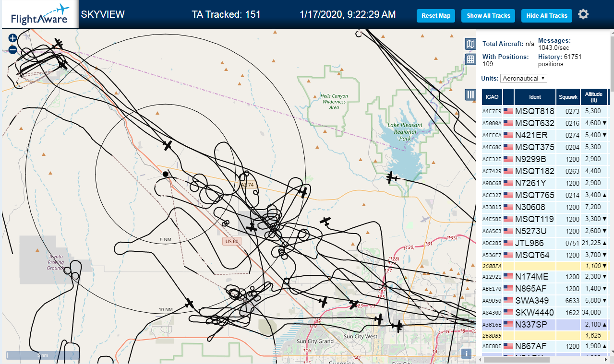Click the right arrow of the table's horizontal scrollbar

pos(606,359)
